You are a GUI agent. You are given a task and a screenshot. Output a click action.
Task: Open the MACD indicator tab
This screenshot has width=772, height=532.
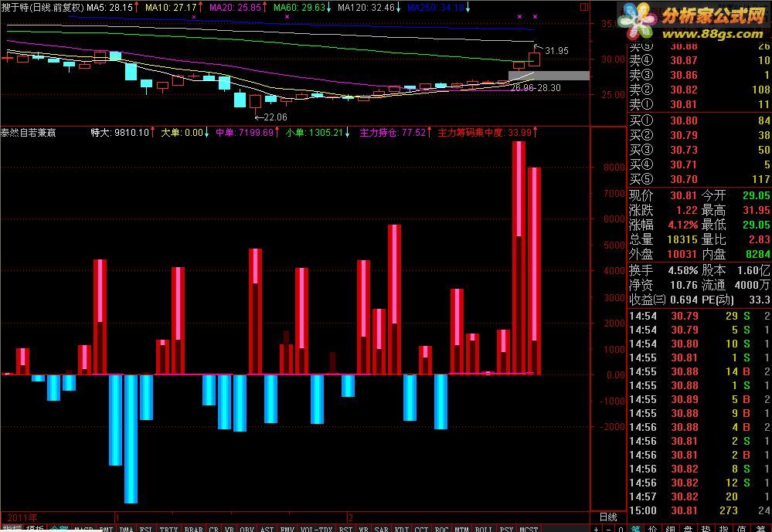[x=83, y=530]
